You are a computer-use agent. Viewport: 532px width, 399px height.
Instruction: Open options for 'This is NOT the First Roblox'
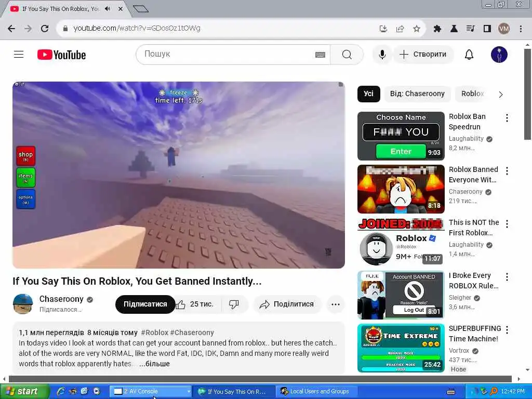tap(507, 223)
